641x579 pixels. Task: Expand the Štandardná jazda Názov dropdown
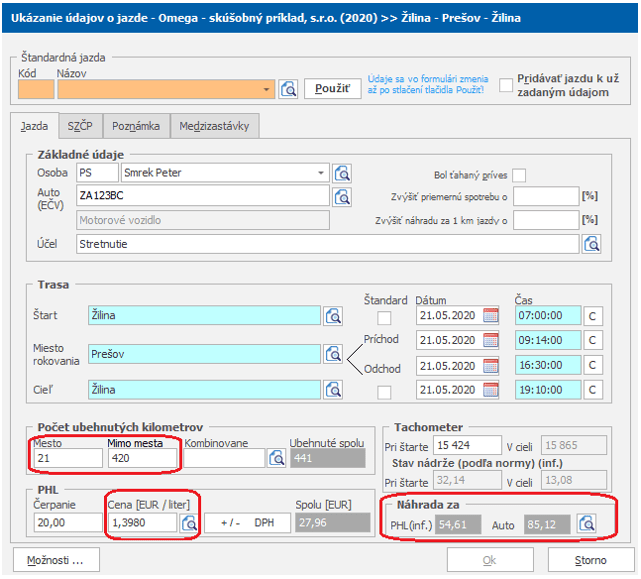266,90
